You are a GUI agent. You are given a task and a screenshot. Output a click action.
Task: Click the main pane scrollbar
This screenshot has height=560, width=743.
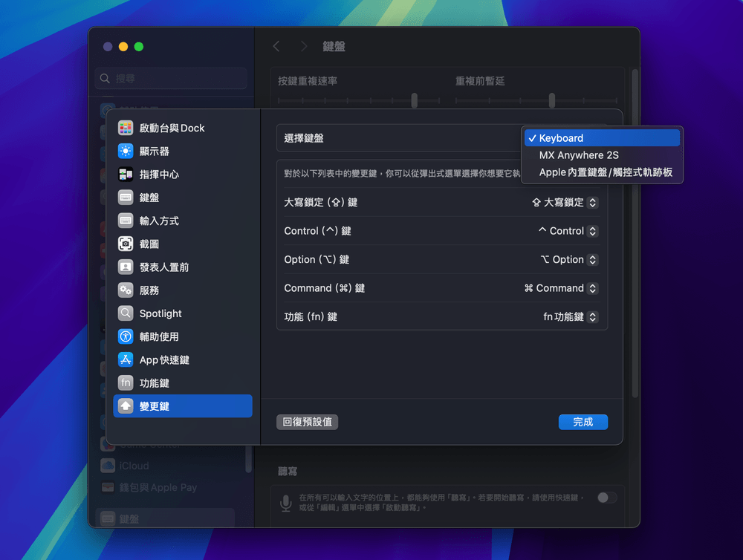[x=635, y=232]
